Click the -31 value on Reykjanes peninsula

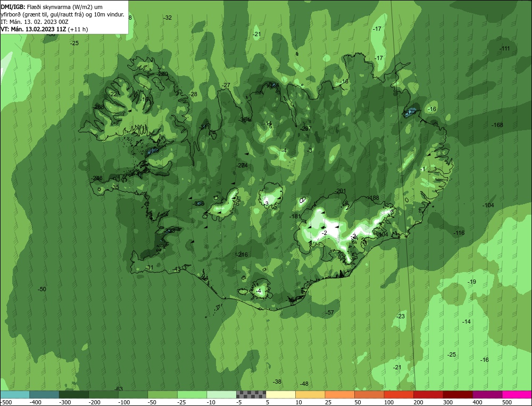[x=149, y=267]
